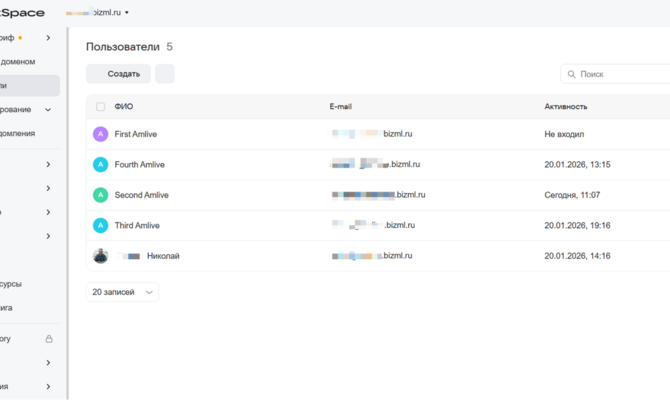Click Third Amlive's avatar icon
This screenshot has width=670, height=400.
[x=100, y=225]
